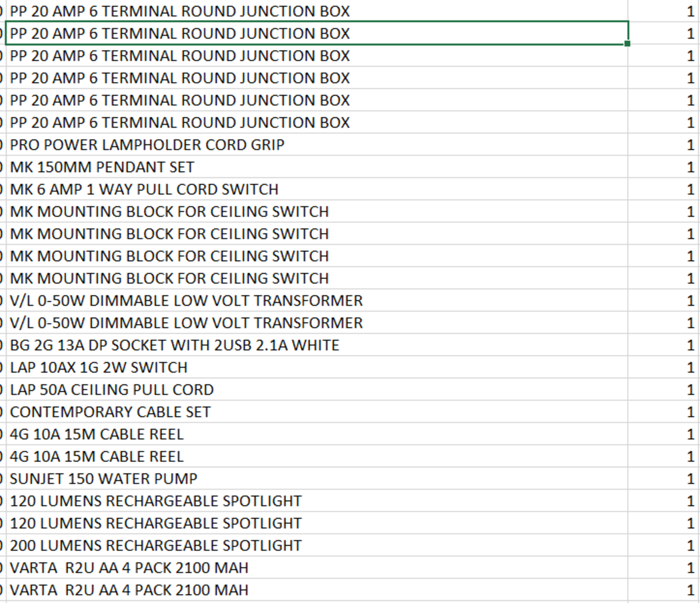Select the SUNJET 150 WATER PUMP cell
This screenshot has width=700, height=603.
pyautogui.click(x=317, y=478)
